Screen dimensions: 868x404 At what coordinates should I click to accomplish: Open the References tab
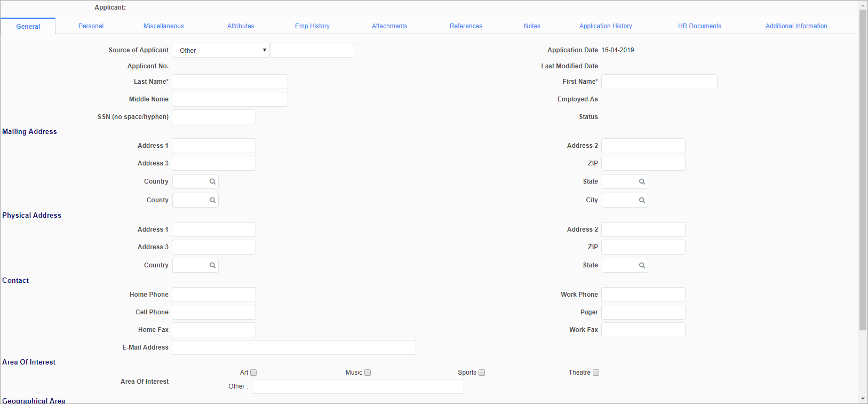466,26
